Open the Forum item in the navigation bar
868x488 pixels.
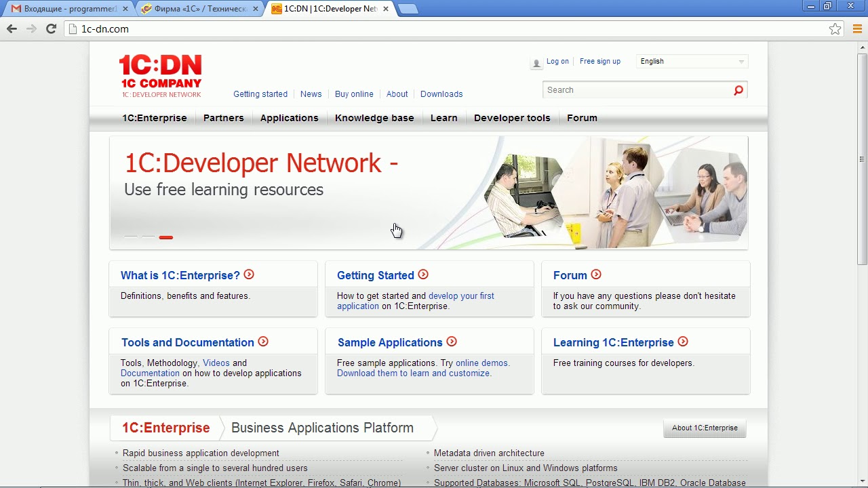(x=582, y=118)
